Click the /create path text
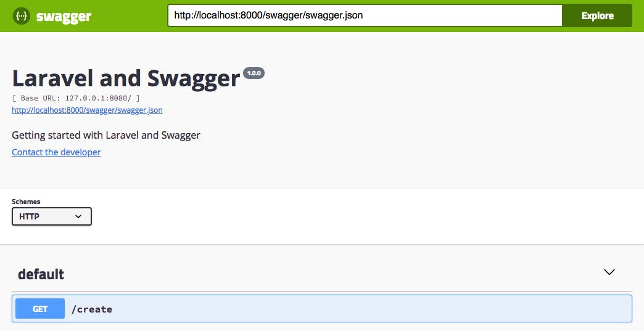The width and height of the screenshot is (644, 331). point(91,309)
